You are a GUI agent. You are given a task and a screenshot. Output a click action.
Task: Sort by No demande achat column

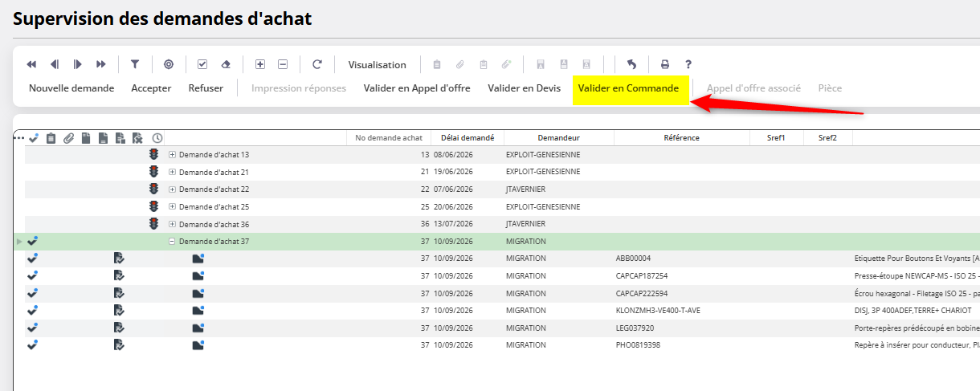pos(389,138)
